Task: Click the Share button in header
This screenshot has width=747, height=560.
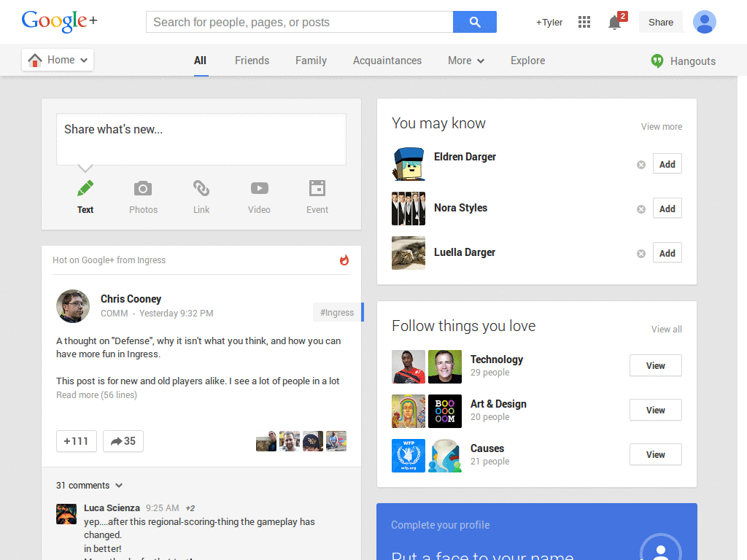Action: pos(661,23)
